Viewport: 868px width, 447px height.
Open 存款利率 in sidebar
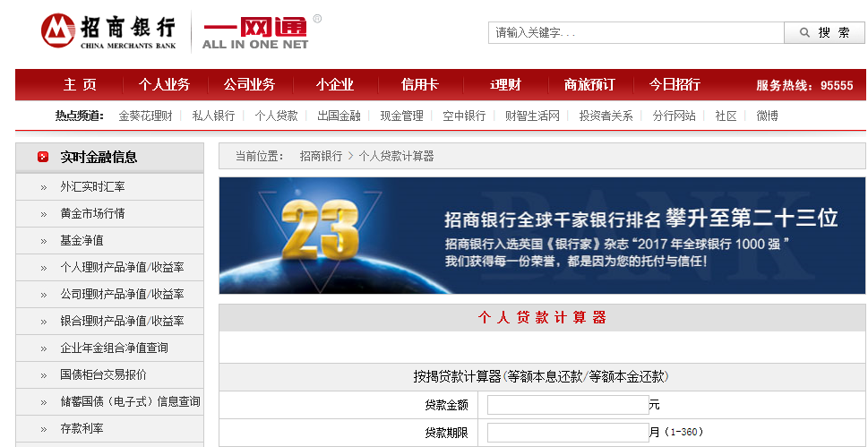coord(82,429)
